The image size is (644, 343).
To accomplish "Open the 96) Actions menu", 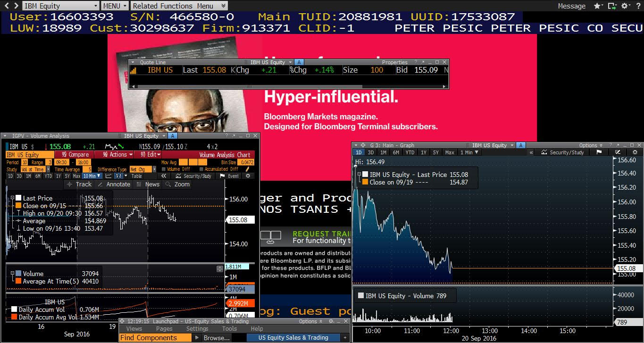I will pyautogui.click(x=114, y=155).
